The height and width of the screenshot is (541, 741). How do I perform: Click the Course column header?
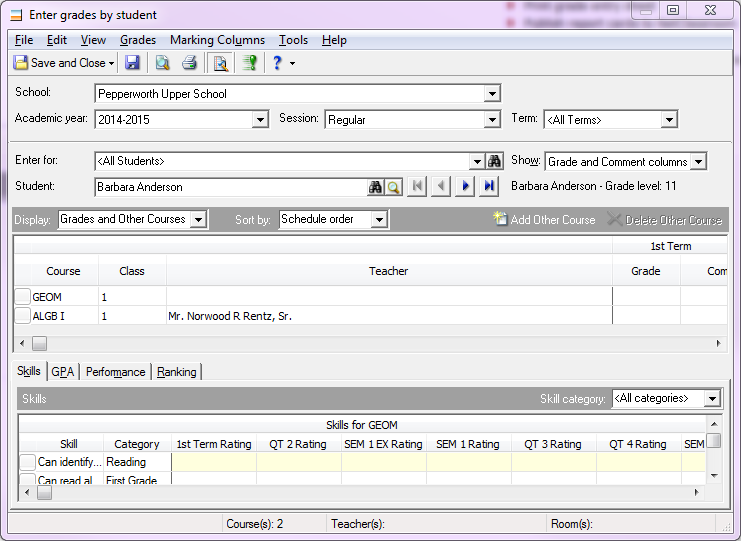pos(63,271)
